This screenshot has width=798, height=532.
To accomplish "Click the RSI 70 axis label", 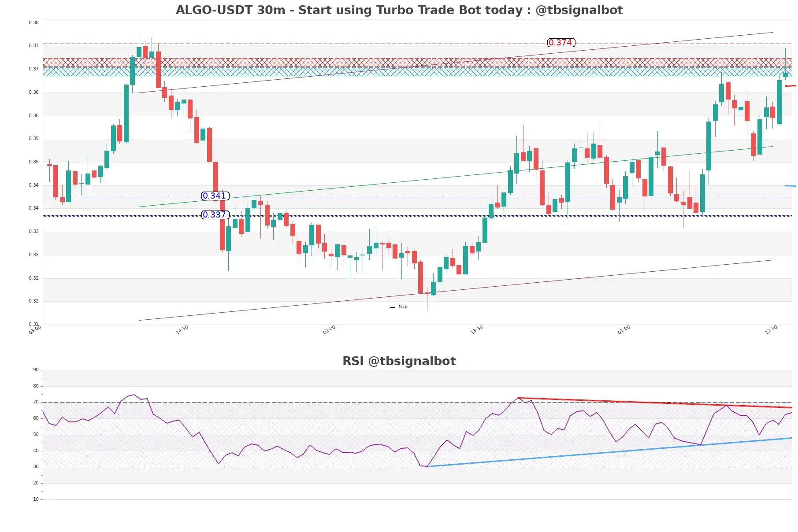I will click(36, 402).
